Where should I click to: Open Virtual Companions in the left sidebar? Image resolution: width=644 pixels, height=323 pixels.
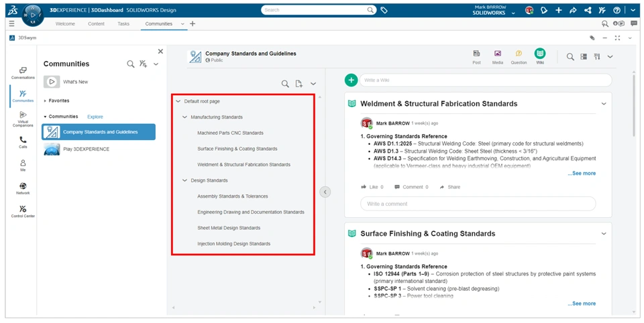23,119
